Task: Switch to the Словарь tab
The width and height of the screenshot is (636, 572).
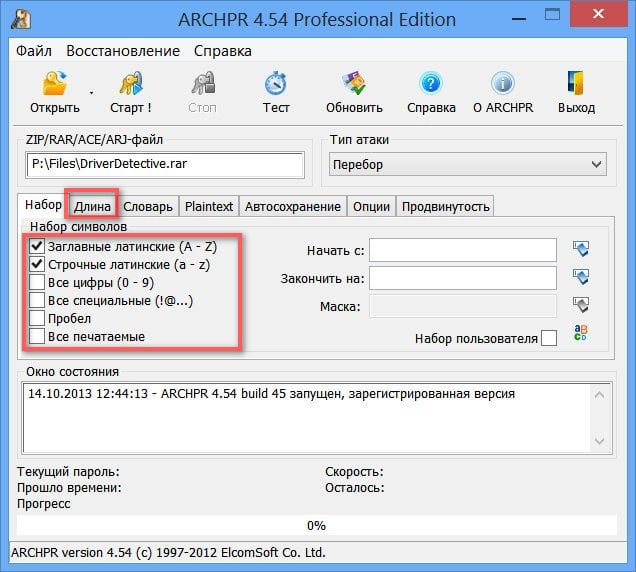Action: 148,206
